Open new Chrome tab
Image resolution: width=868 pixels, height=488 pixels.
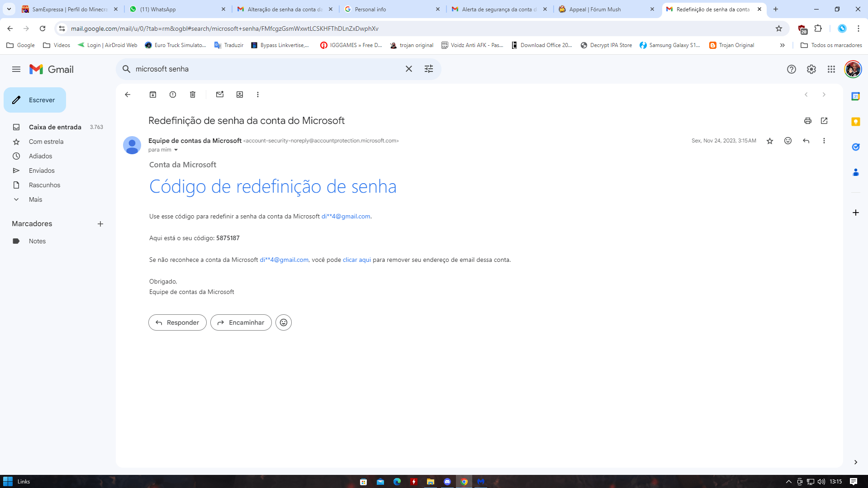tap(776, 9)
